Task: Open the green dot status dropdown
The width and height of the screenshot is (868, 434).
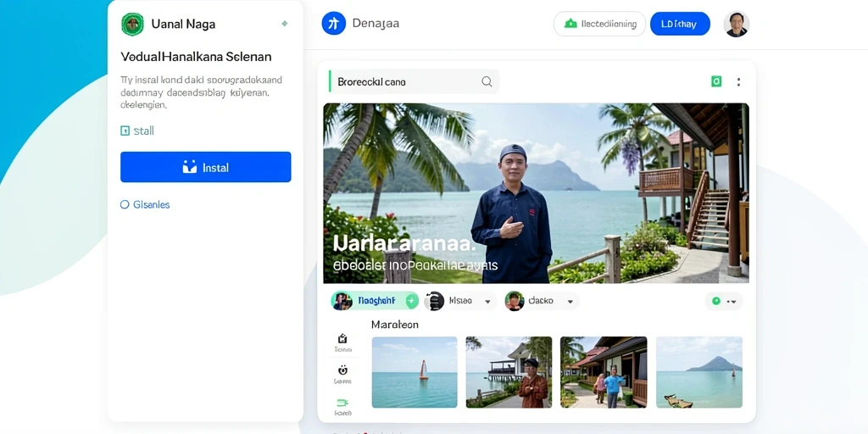Action: tap(724, 301)
